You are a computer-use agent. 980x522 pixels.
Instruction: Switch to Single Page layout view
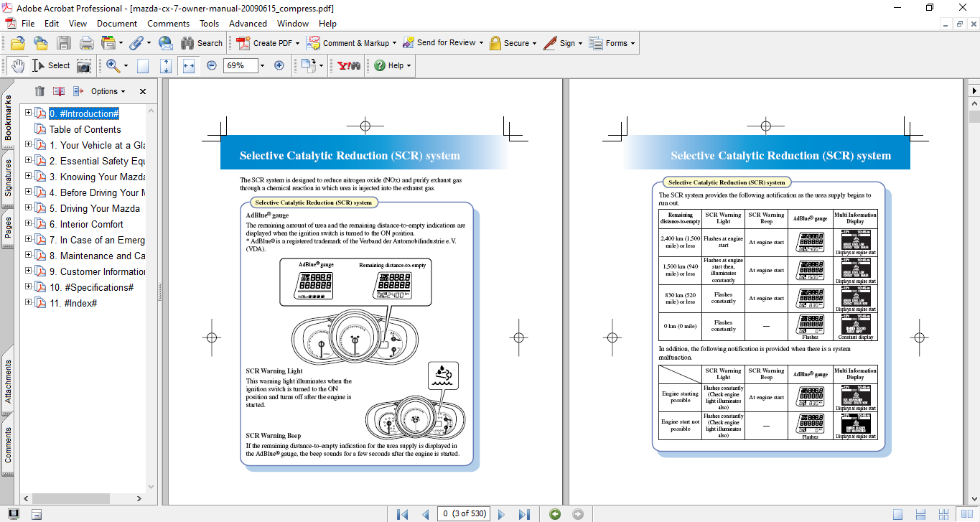tap(897, 514)
